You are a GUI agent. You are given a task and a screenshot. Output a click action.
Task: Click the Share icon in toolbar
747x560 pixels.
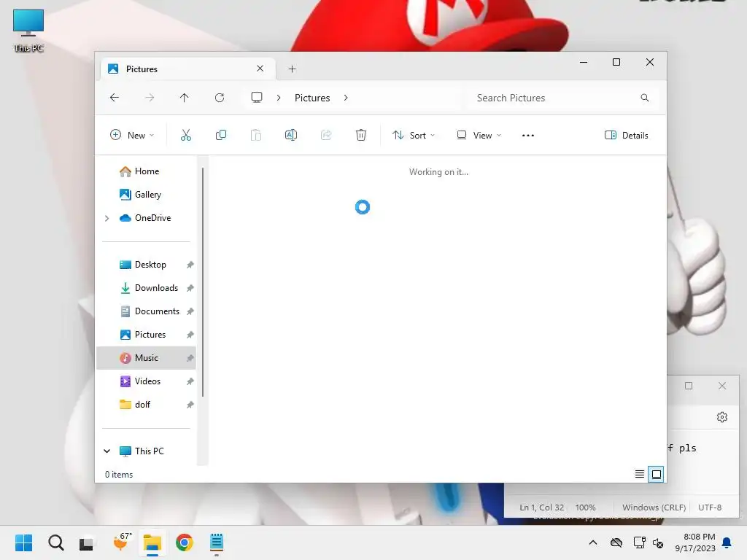[x=326, y=135]
